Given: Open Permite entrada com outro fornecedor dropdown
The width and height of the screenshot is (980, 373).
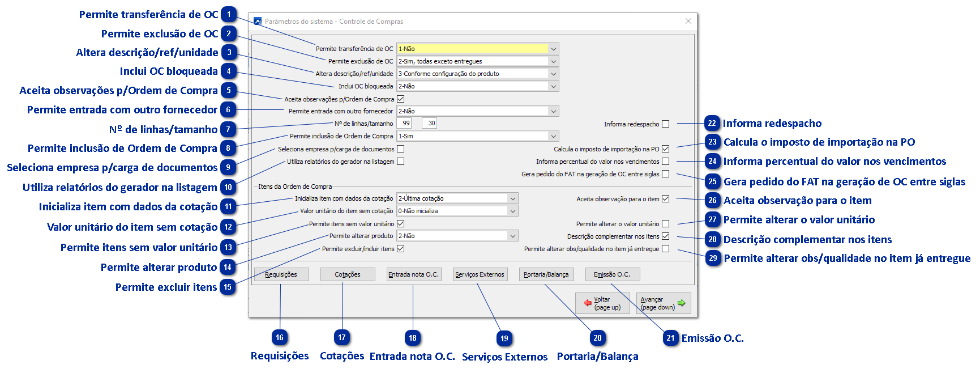Looking at the screenshot, I should (x=554, y=111).
